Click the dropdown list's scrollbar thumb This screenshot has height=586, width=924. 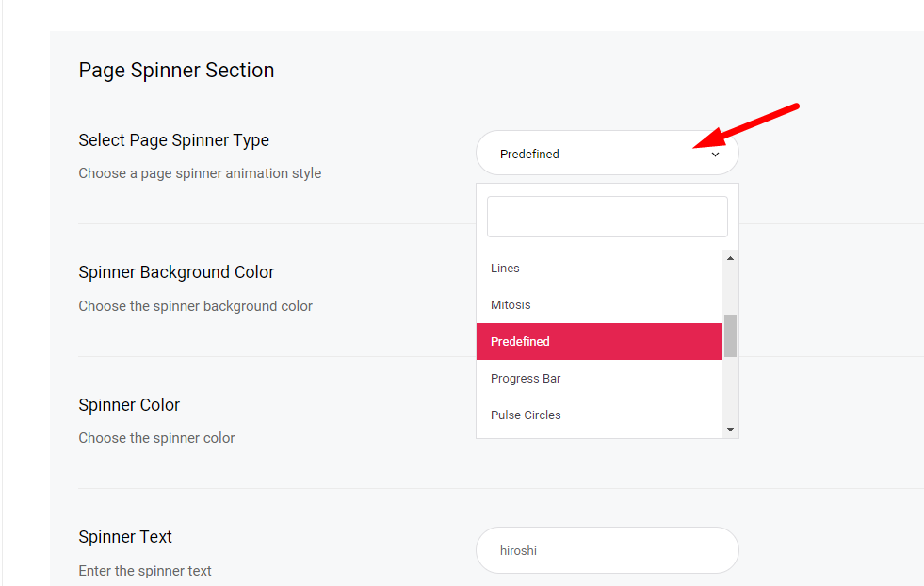pos(730,335)
